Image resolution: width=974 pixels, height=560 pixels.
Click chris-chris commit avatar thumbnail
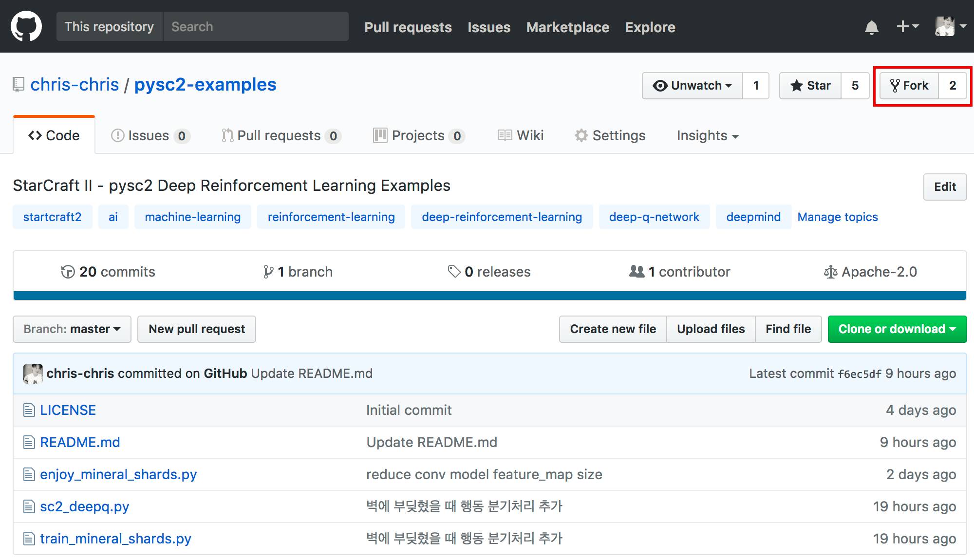coord(33,373)
